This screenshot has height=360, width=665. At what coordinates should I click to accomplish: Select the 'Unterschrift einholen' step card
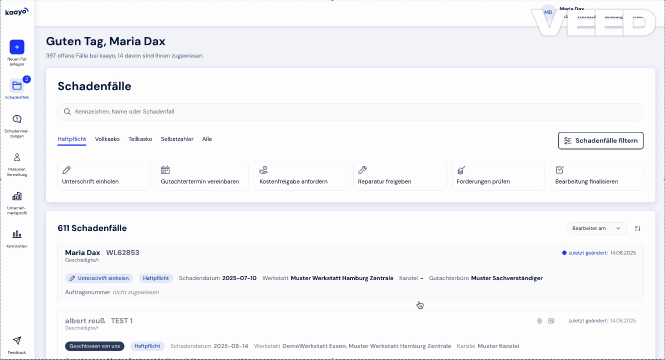click(104, 176)
